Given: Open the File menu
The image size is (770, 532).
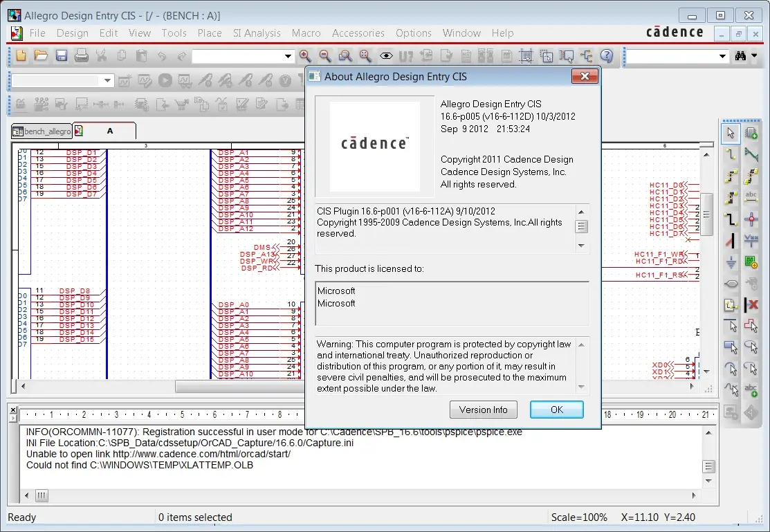Looking at the screenshot, I should (x=37, y=33).
